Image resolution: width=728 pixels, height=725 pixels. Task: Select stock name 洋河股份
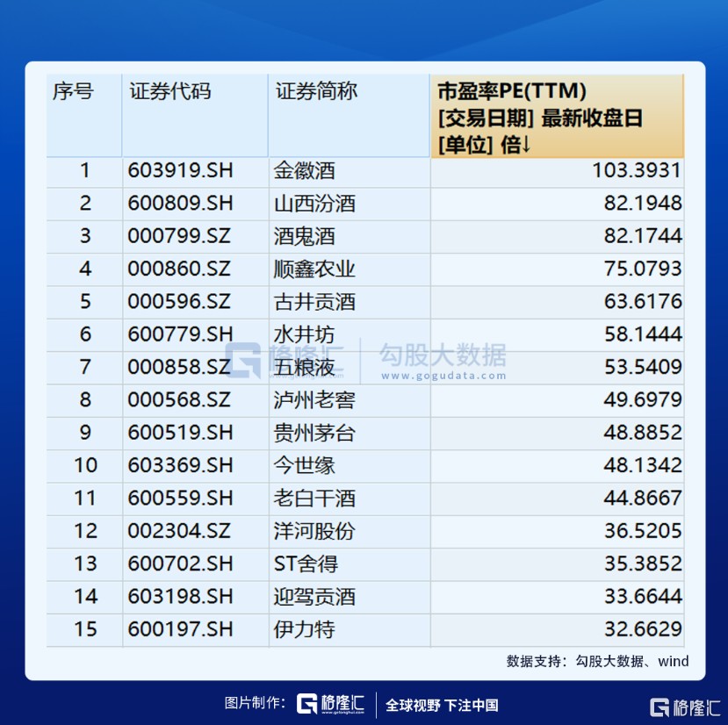pyautogui.click(x=314, y=531)
